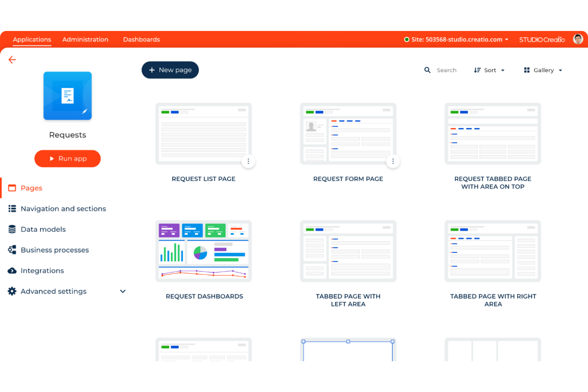Open the Request Dashboards page thumbnail

point(203,251)
